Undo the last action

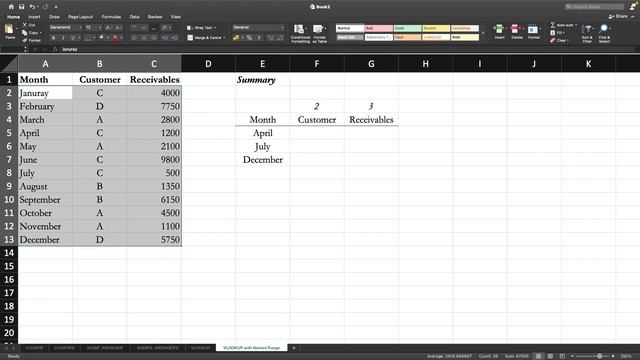32,7
